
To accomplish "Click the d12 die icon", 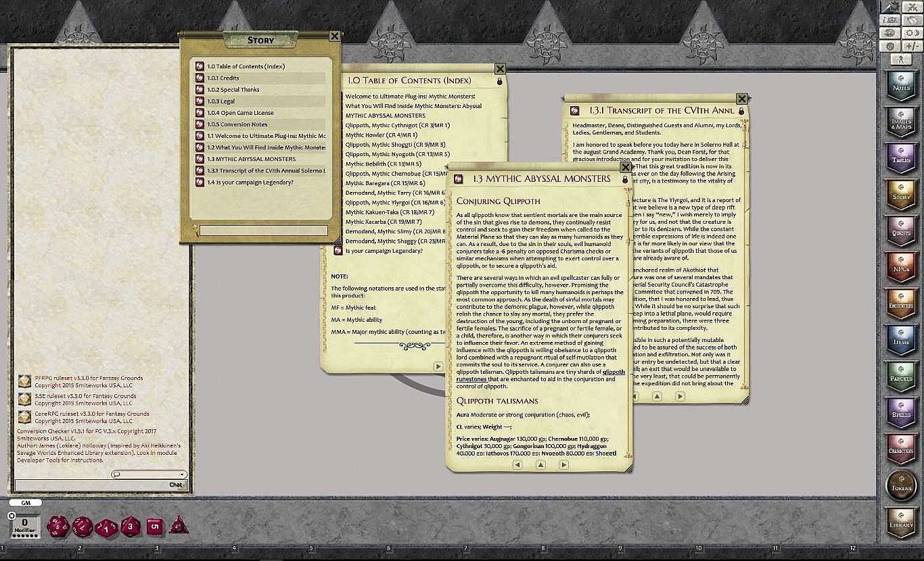I will click(83, 526).
